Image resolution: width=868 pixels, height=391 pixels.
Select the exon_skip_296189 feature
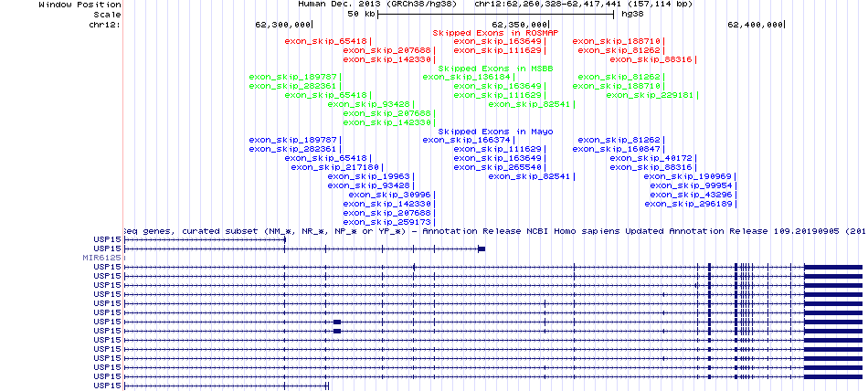coord(688,204)
